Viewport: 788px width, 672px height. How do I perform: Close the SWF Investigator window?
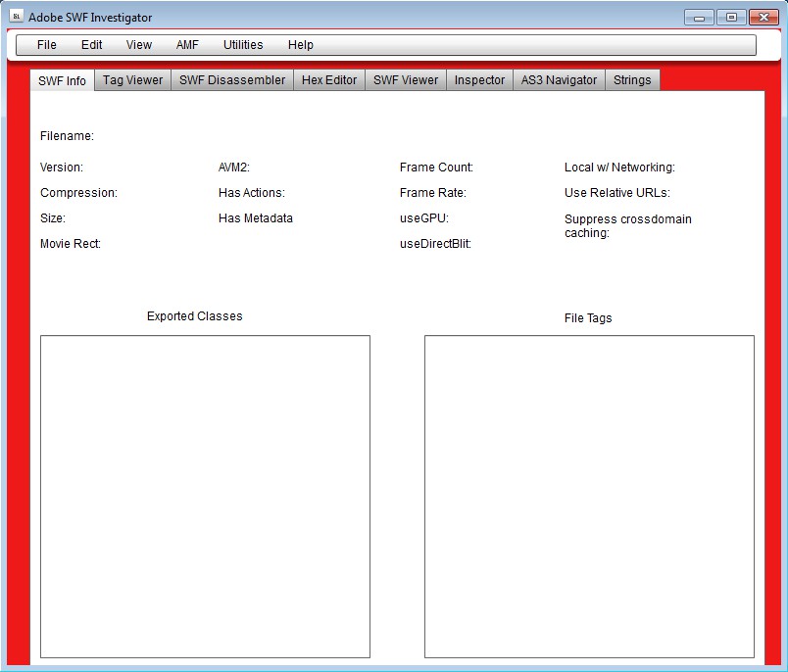[x=763, y=18]
